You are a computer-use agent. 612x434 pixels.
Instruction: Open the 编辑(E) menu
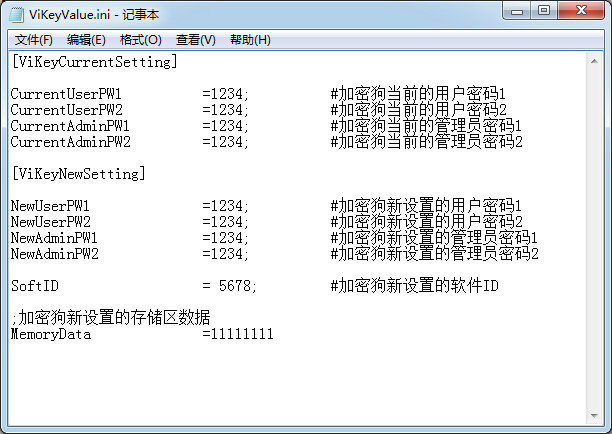pos(86,40)
